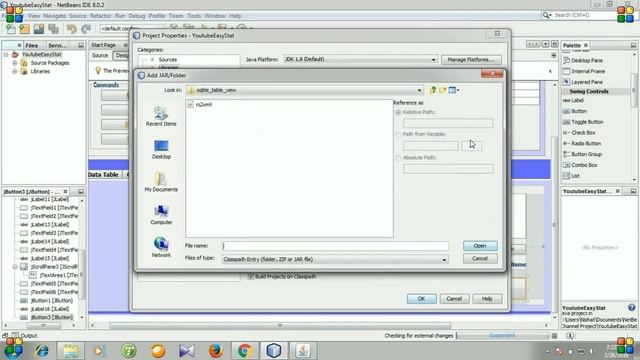Image resolution: width=640 pixels, height=360 pixels.
Task: Open Debug menu
Action: pyautogui.click(x=137, y=16)
